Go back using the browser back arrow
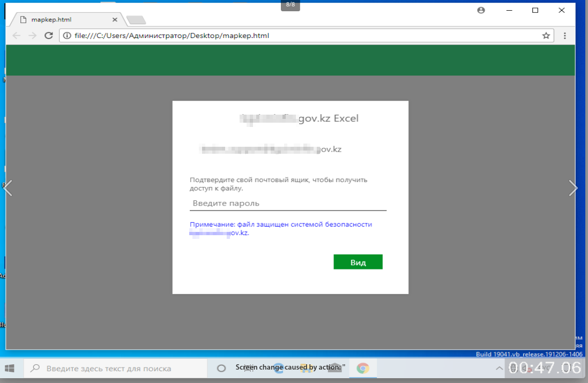 [17, 35]
